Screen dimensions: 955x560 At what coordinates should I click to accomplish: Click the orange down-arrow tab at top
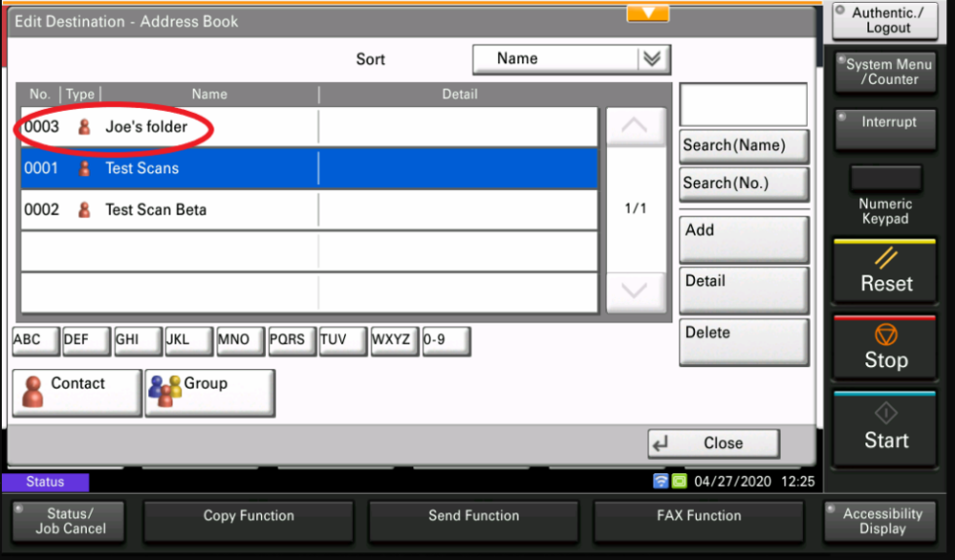648,14
